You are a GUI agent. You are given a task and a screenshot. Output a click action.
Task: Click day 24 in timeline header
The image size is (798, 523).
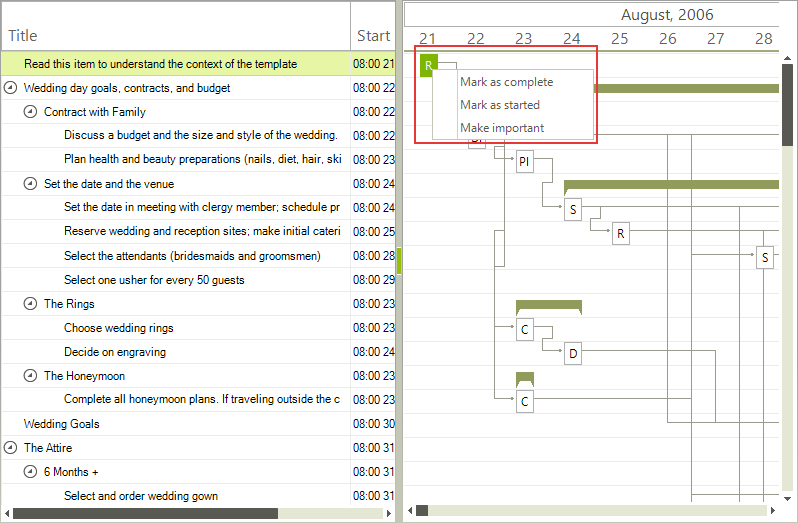[572, 39]
